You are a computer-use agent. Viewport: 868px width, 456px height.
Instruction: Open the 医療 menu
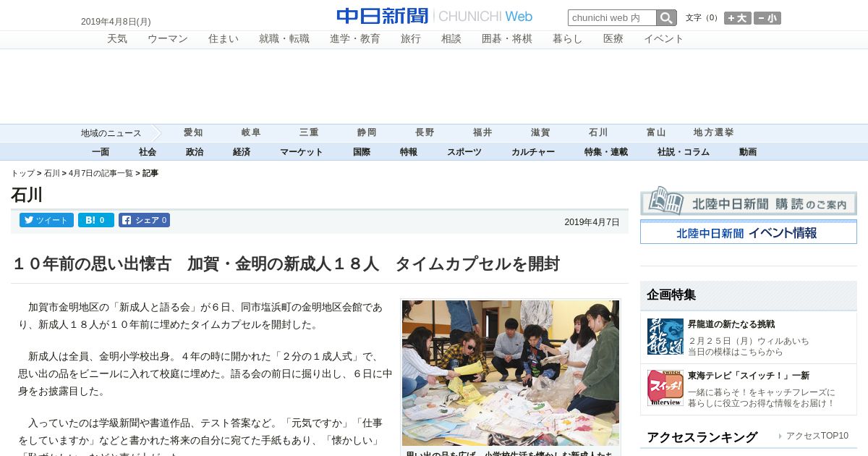[613, 39]
